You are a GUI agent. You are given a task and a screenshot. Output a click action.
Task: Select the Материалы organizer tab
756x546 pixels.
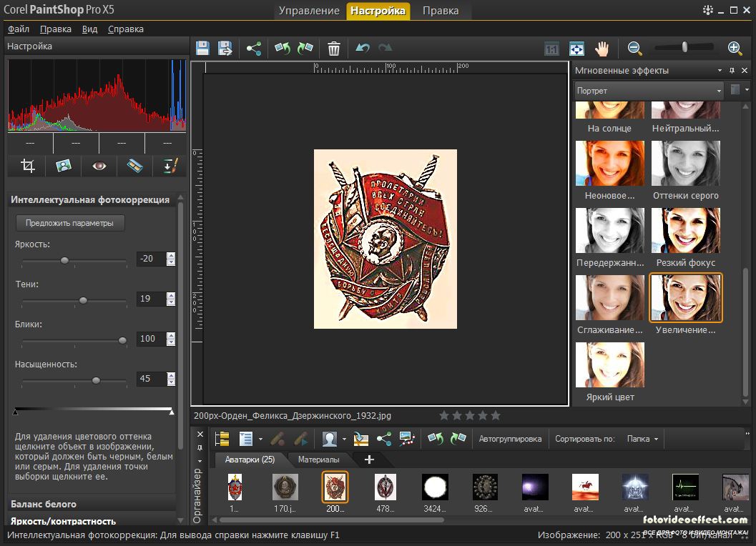pyautogui.click(x=319, y=460)
